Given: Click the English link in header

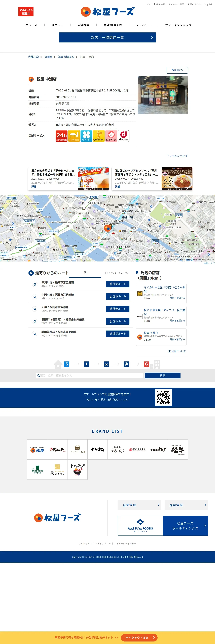Looking at the screenshot, I should pos(208,5).
